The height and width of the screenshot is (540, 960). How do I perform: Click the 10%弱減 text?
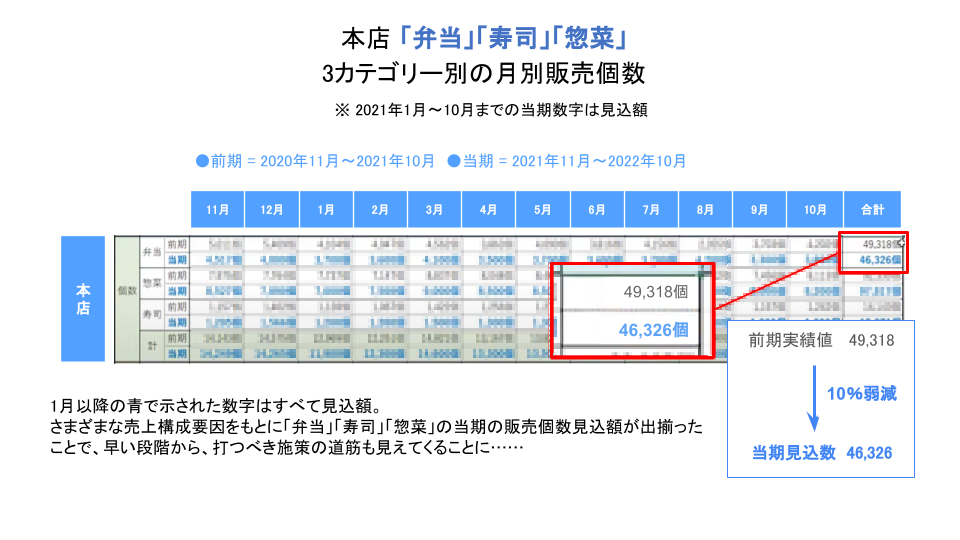click(x=861, y=394)
